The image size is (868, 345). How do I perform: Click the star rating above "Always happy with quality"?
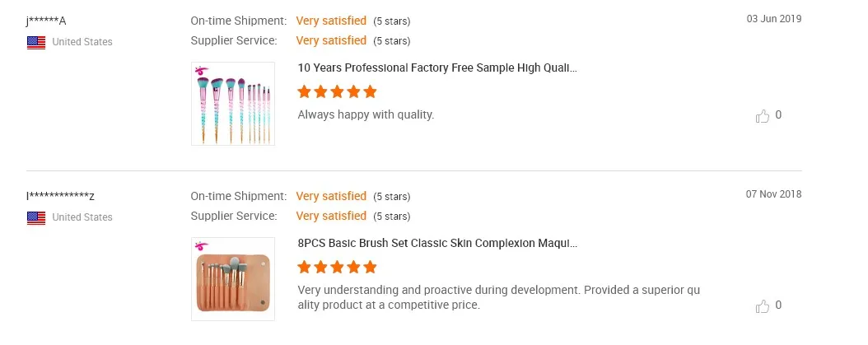337,91
